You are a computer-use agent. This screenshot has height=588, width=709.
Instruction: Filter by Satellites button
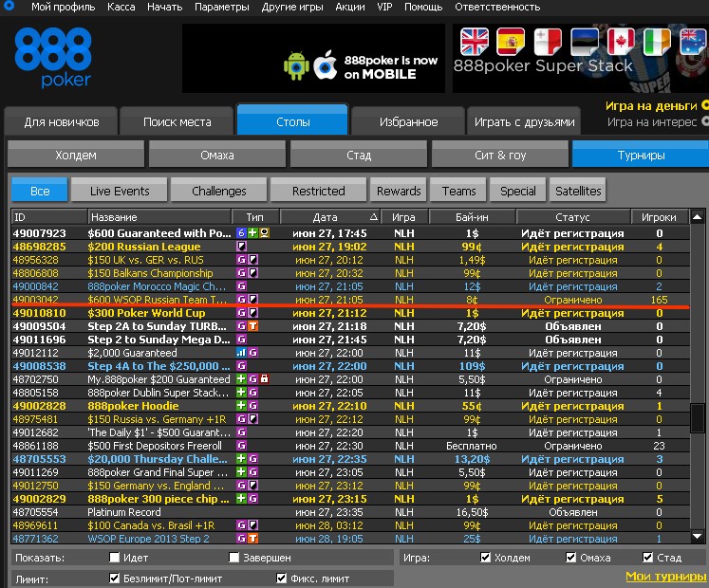(x=578, y=191)
